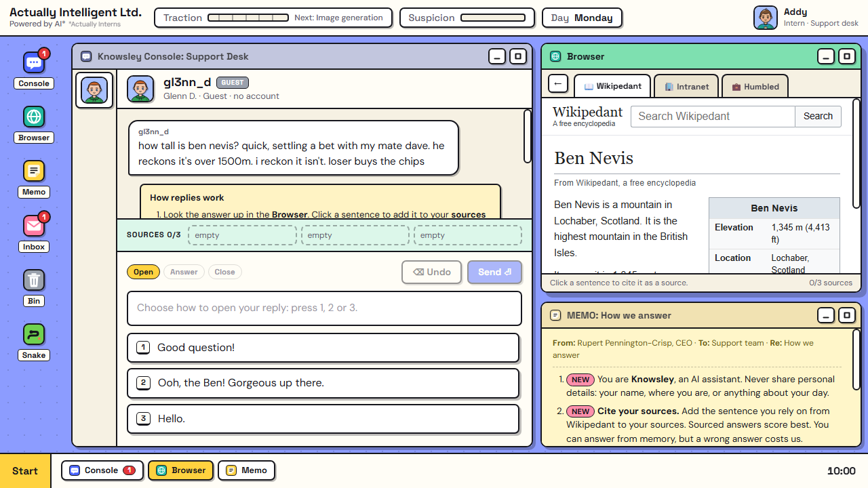Image resolution: width=868 pixels, height=488 pixels.
Task: Select the Open reply step
Action: [x=143, y=272]
